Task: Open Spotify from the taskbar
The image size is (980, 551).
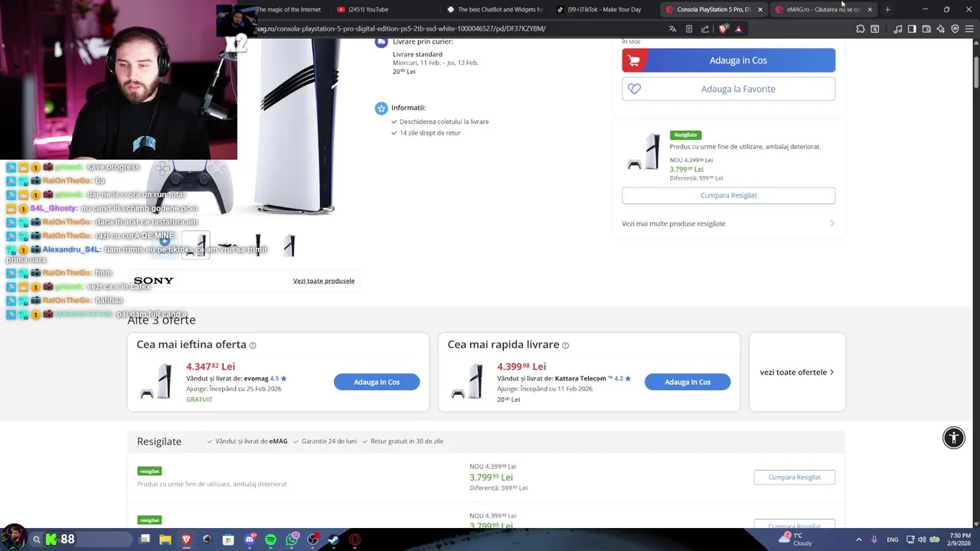Action: pyautogui.click(x=270, y=540)
